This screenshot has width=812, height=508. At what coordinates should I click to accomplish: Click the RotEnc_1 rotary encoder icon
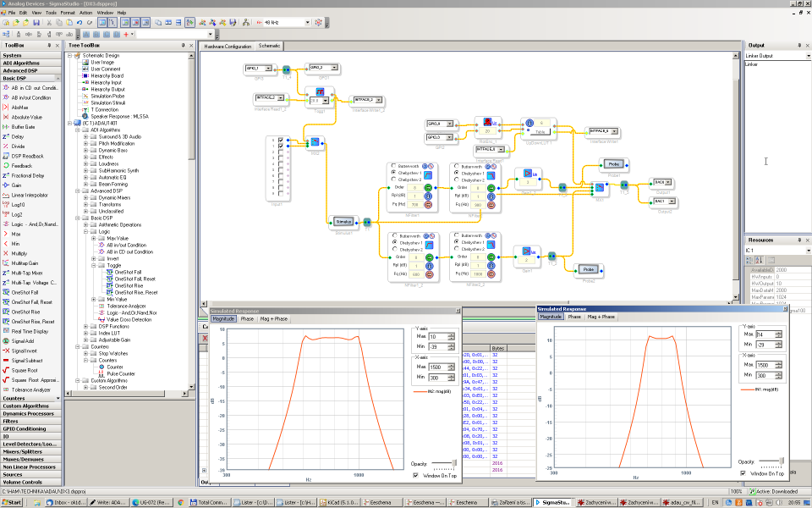pos(487,122)
